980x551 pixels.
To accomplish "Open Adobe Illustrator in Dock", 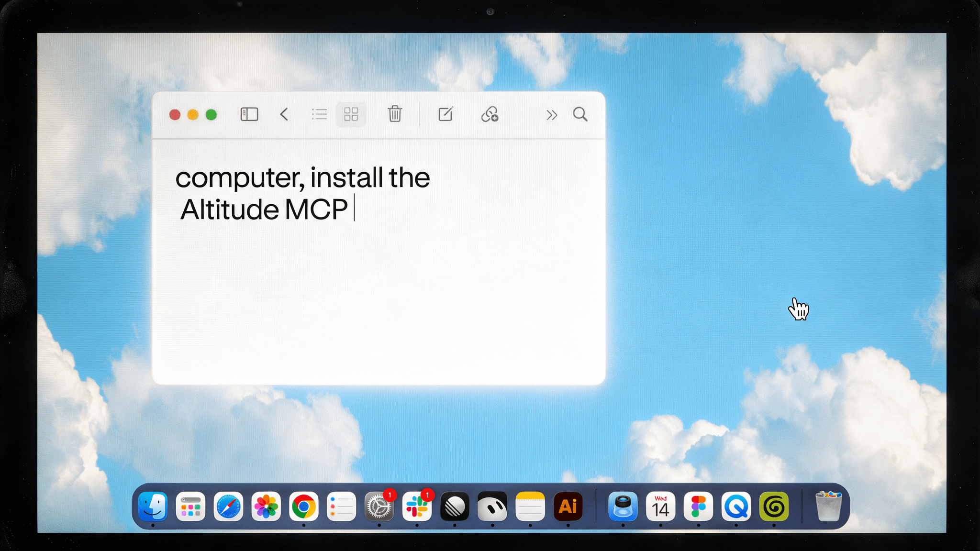I will [x=568, y=506].
